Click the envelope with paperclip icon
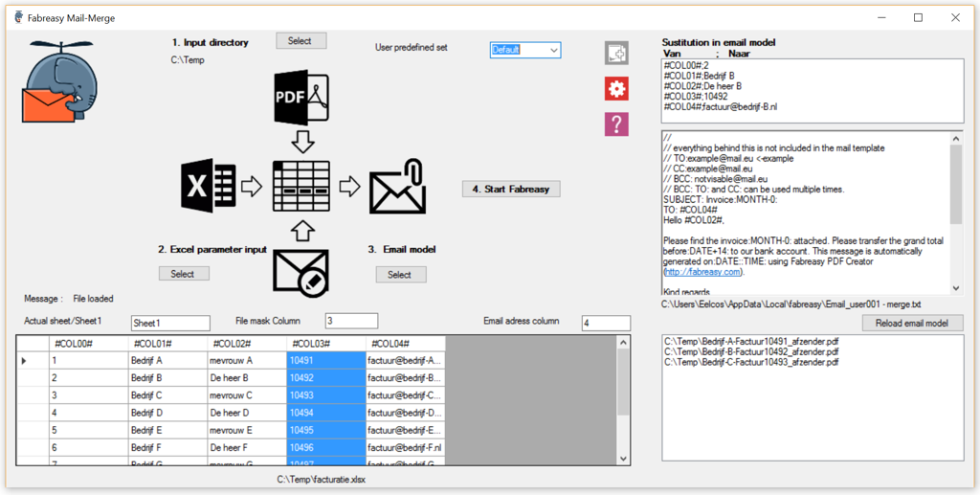This screenshot has width=980, height=495. pos(396,186)
